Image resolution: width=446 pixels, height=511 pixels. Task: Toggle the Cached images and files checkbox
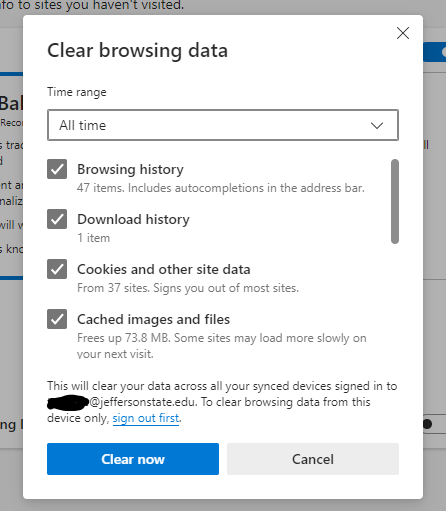(x=57, y=319)
